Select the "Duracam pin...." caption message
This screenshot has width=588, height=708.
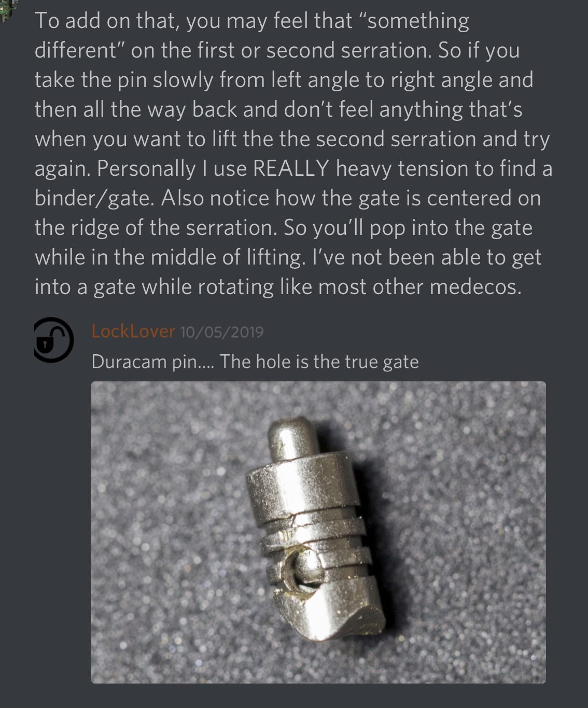tap(255, 362)
